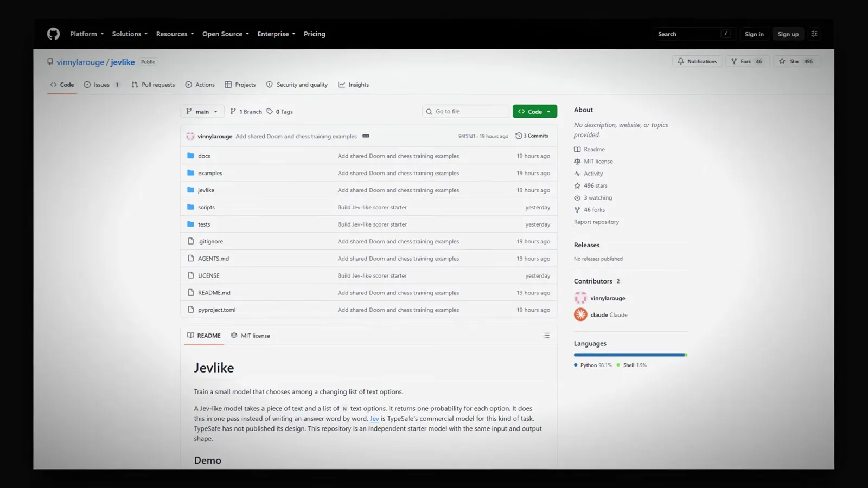Fork the jevlike repository
The image size is (868, 488).
pos(747,61)
